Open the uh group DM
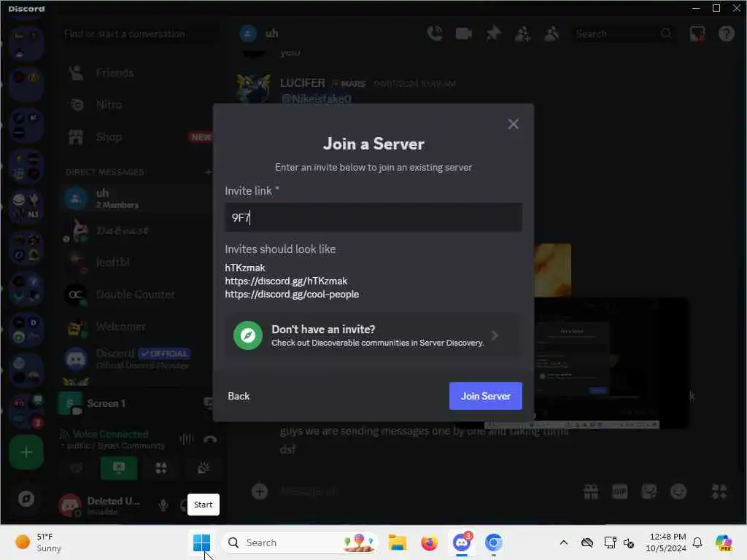Viewport: 747px width, 560px height. 136,198
